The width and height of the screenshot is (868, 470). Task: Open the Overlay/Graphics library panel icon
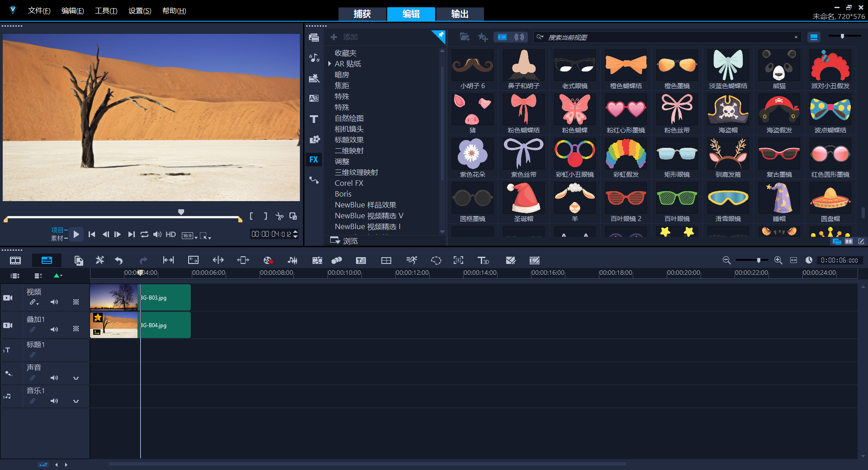pos(314,139)
